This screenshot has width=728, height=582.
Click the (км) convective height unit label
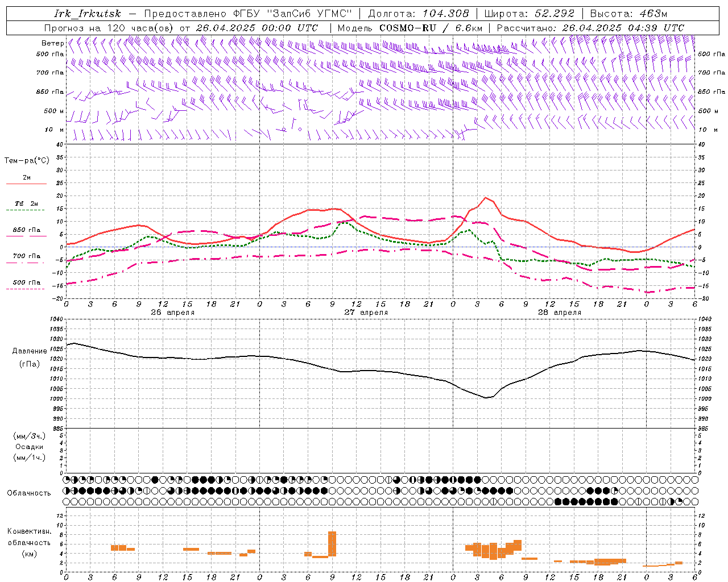click(30, 554)
